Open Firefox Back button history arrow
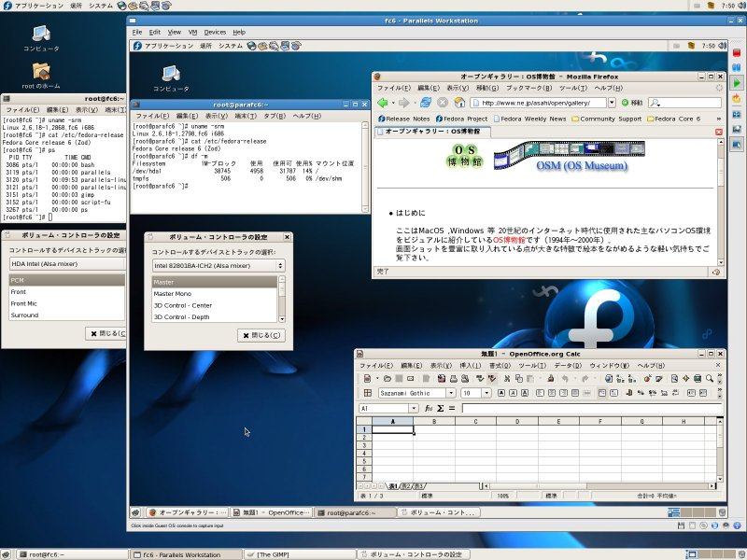The width and height of the screenshot is (747, 560). click(x=393, y=103)
